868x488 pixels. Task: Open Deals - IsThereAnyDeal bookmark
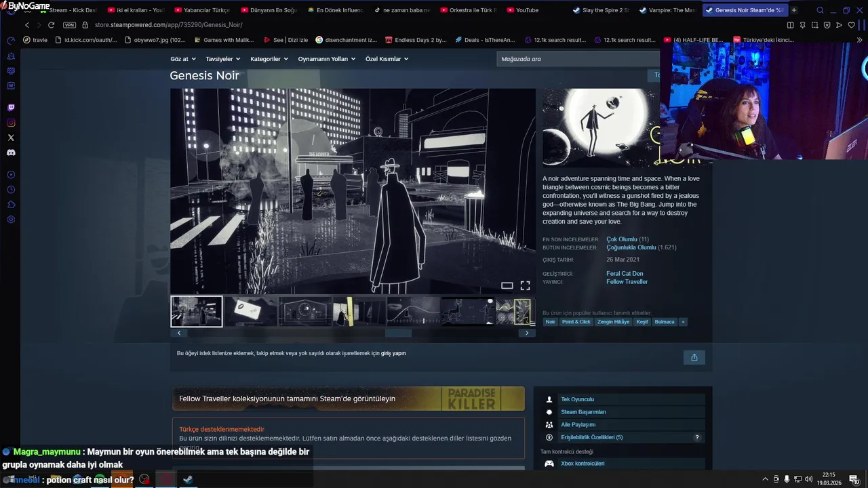[484, 40]
